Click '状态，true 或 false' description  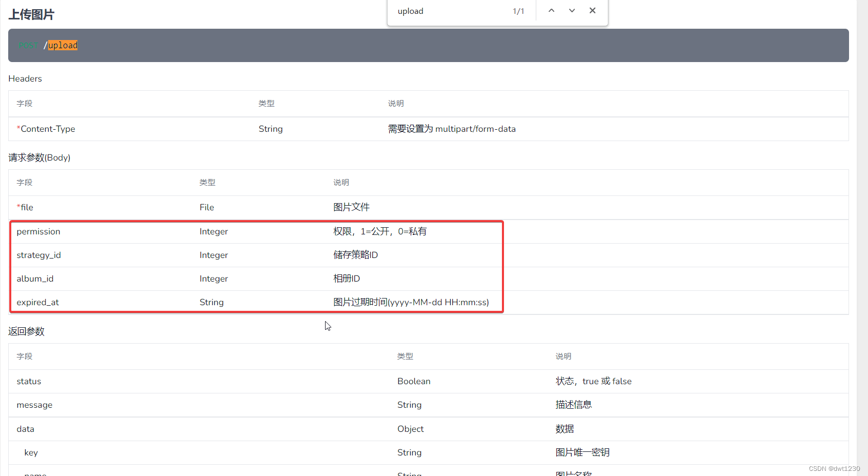pyautogui.click(x=594, y=381)
